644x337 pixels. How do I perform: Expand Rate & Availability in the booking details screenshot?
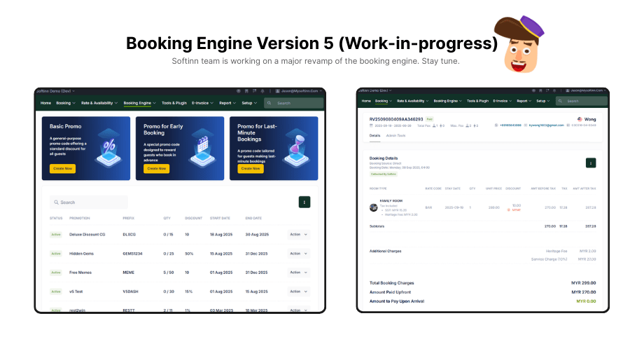click(x=413, y=101)
